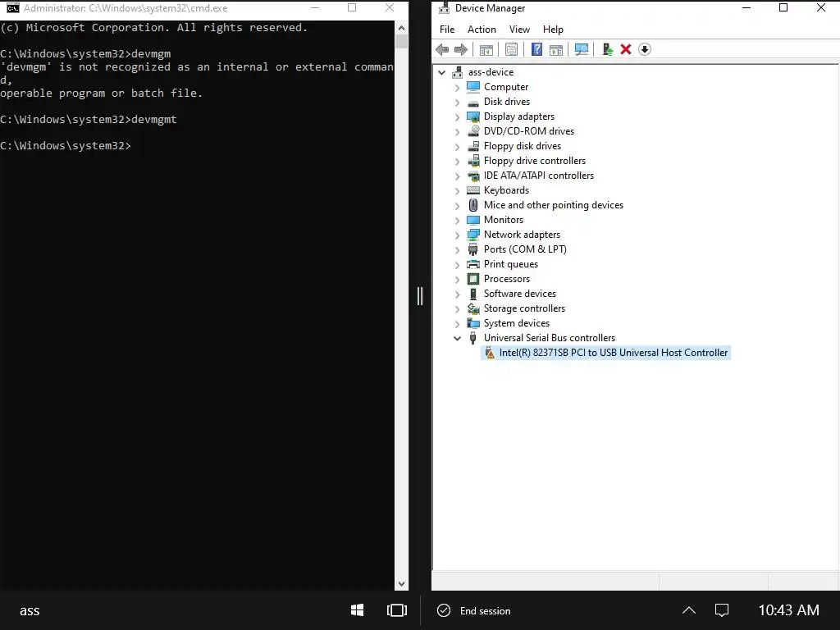Click the 'ass-device' root label
The width and height of the screenshot is (840, 630).
pyautogui.click(x=491, y=72)
